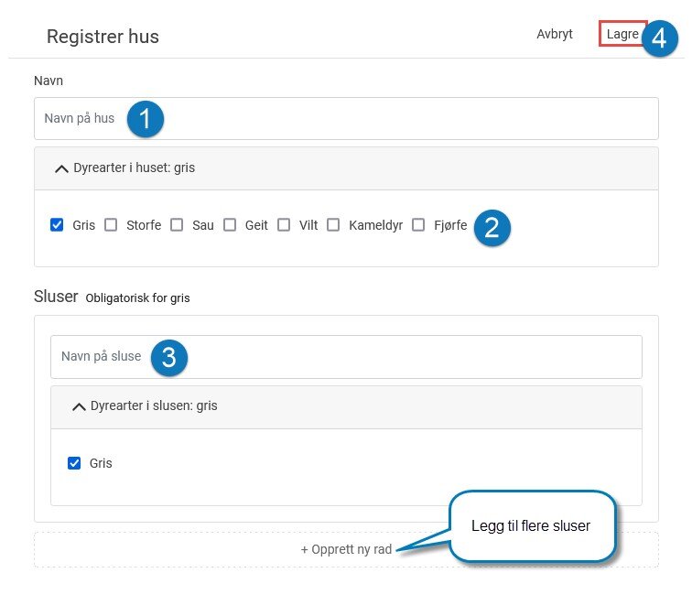Check the Kameldyr checkbox
Screen dimensions: 692x616
point(333,225)
